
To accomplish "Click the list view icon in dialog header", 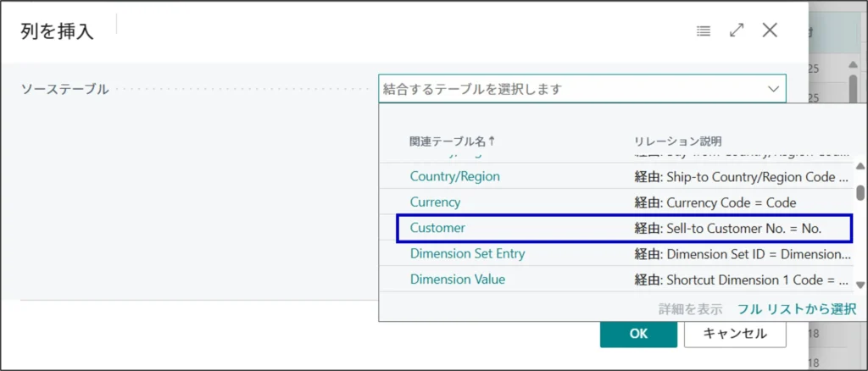I will tap(703, 31).
